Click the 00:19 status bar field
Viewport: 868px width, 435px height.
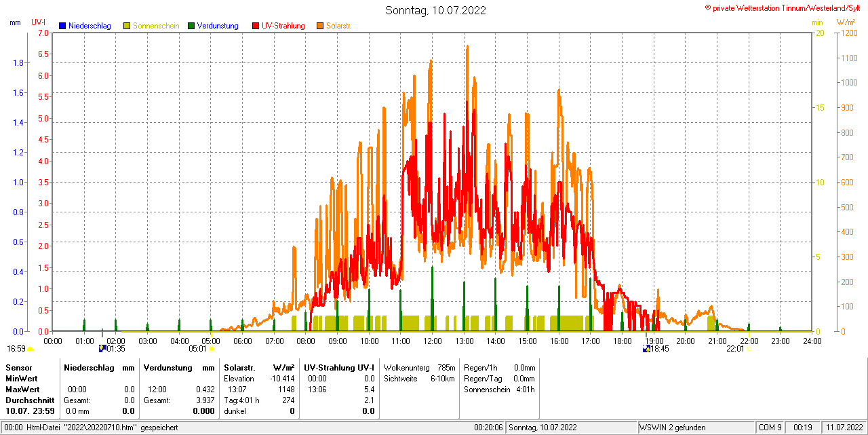[x=803, y=428]
